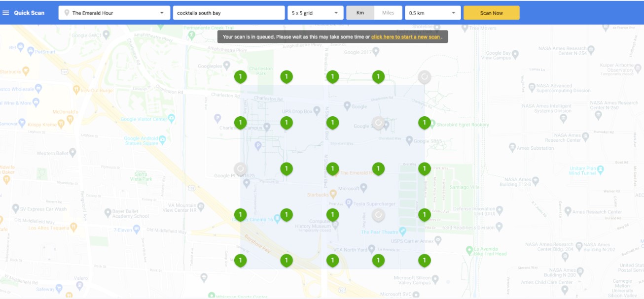
Task: Select the Googleplex map marker
Action: tap(227, 65)
